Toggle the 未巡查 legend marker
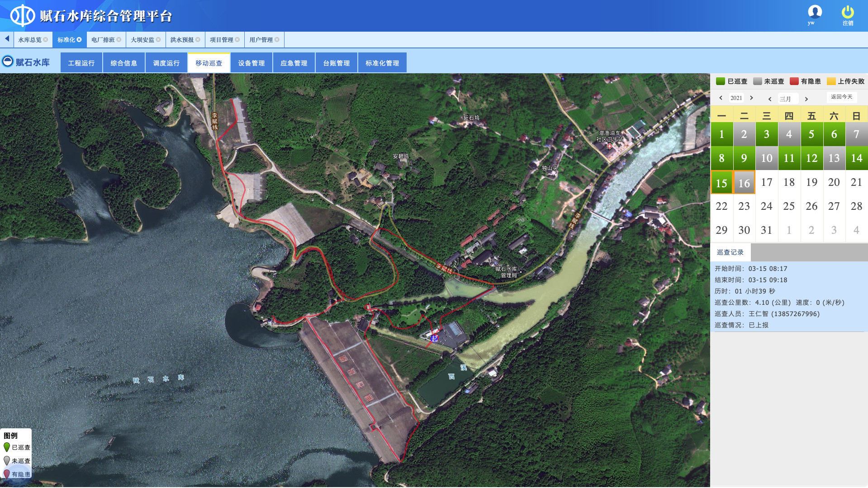This screenshot has width=868, height=488. click(7, 460)
